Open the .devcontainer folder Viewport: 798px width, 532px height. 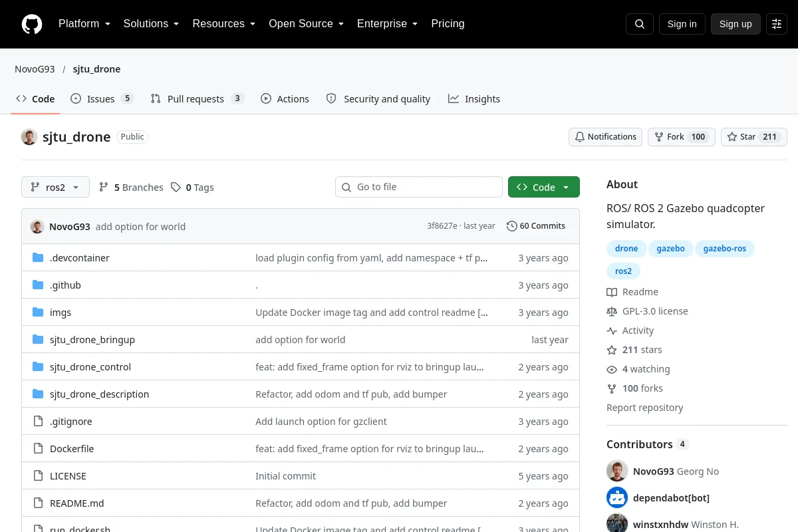pyautogui.click(x=80, y=258)
